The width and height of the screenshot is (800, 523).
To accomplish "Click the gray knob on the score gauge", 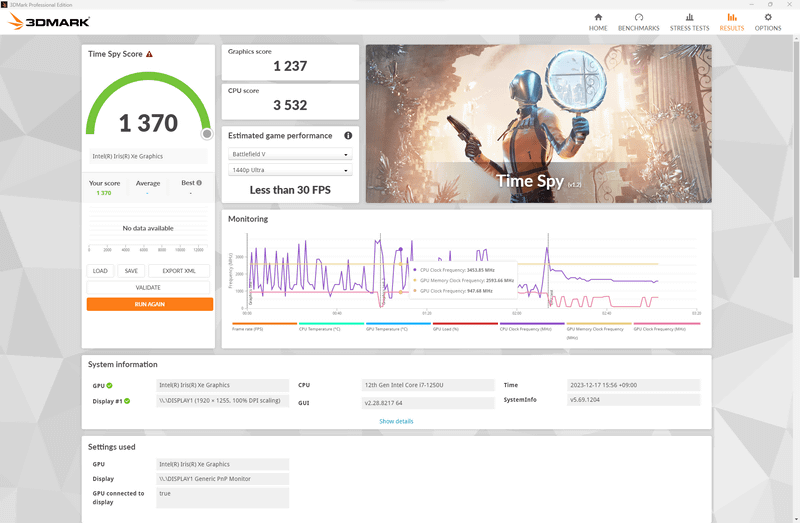I will pos(207,134).
